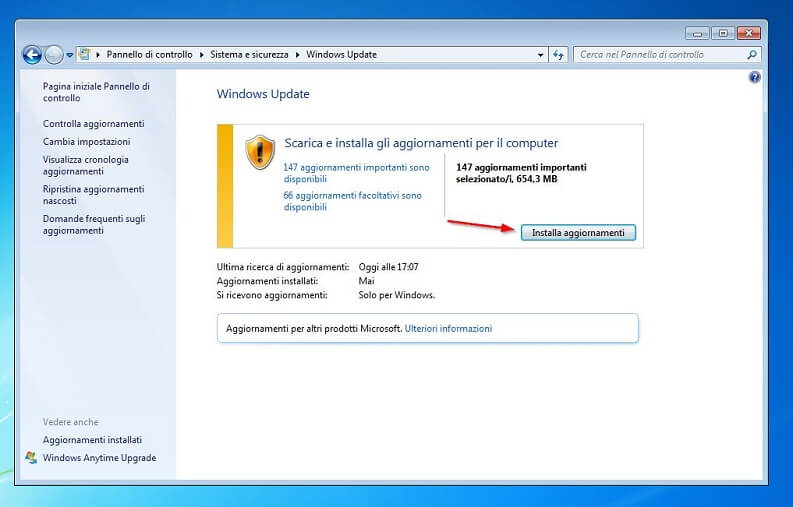Click the Windows Anytime Upgrade icon
This screenshot has height=507, width=793.
point(31,457)
